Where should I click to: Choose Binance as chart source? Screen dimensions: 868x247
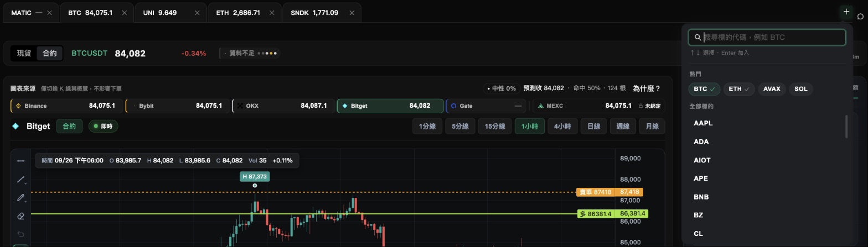point(66,106)
